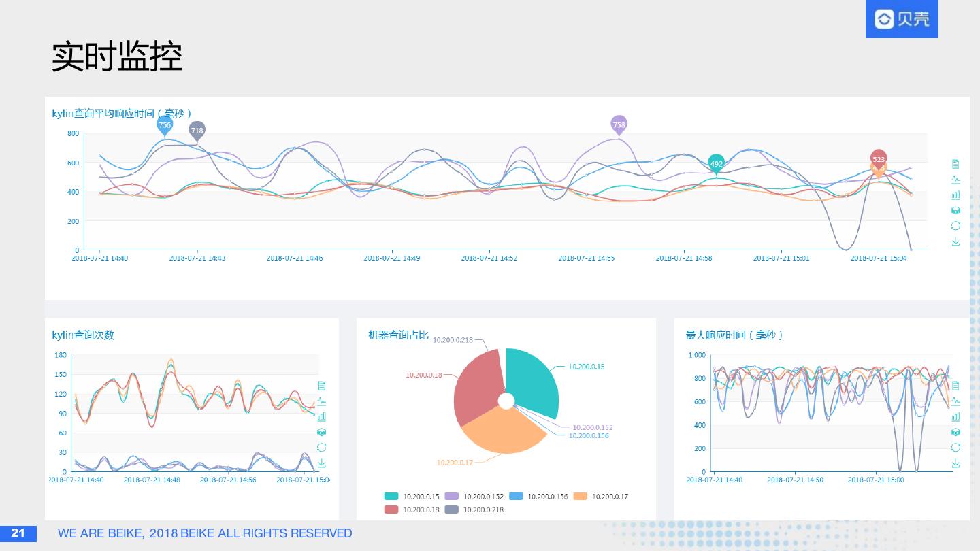The height and width of the screenshot is (551, 980).
Task: Restore the kylin查询平均响应时间 chart view
Action: 955,226
